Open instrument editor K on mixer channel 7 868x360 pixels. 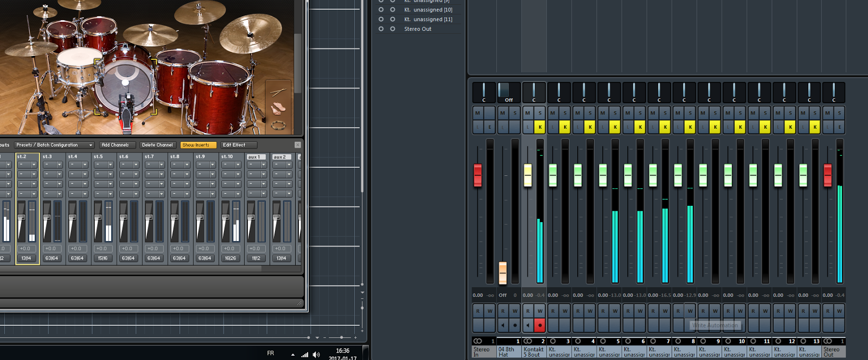coord(665,127)
